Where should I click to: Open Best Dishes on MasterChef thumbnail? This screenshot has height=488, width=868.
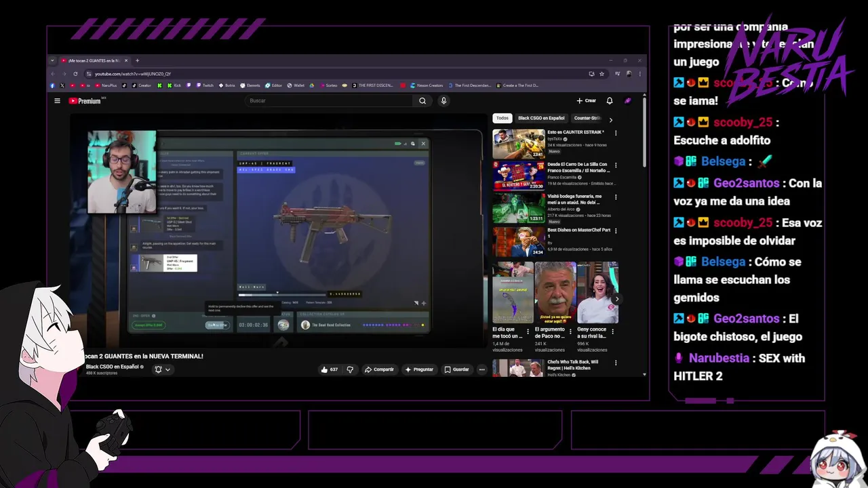click(x=519, y=241)
